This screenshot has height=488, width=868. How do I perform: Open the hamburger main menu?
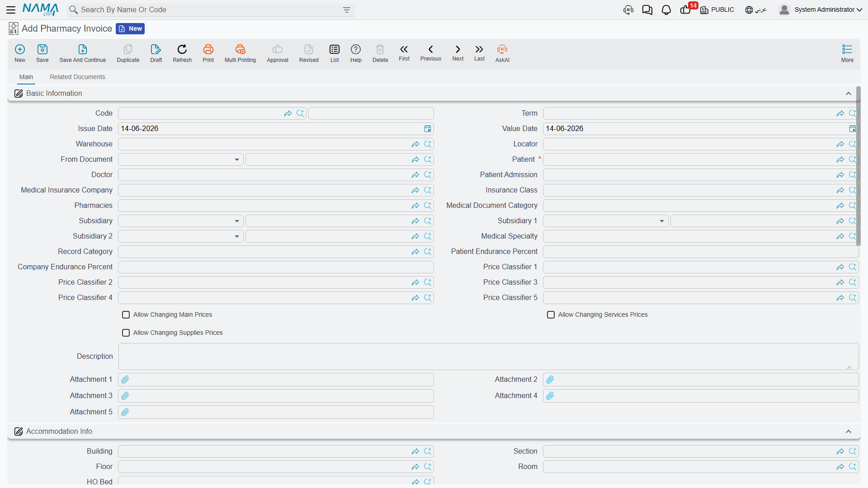[x=11, y=9]
